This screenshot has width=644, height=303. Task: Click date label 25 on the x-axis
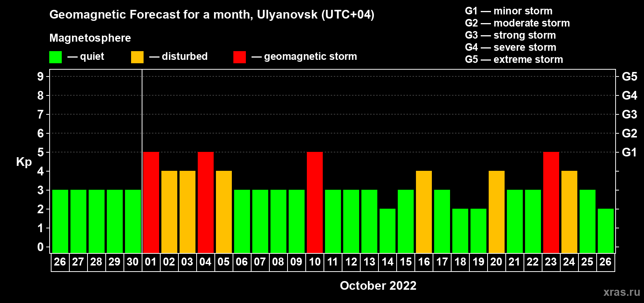587,262
